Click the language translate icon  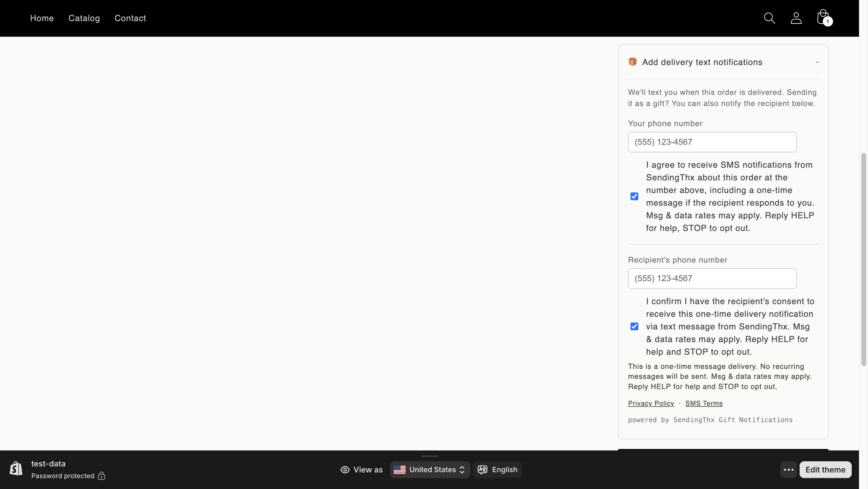482,469
